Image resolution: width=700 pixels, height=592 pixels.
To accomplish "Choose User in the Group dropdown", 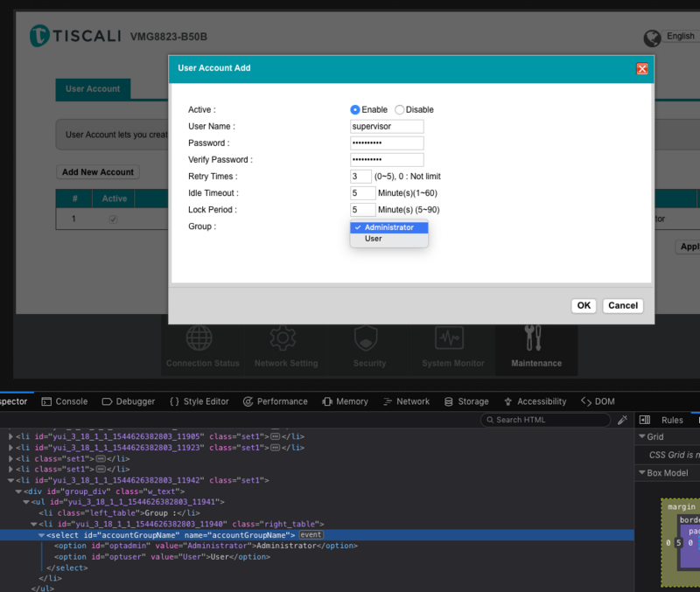I will tap(389, 239).
